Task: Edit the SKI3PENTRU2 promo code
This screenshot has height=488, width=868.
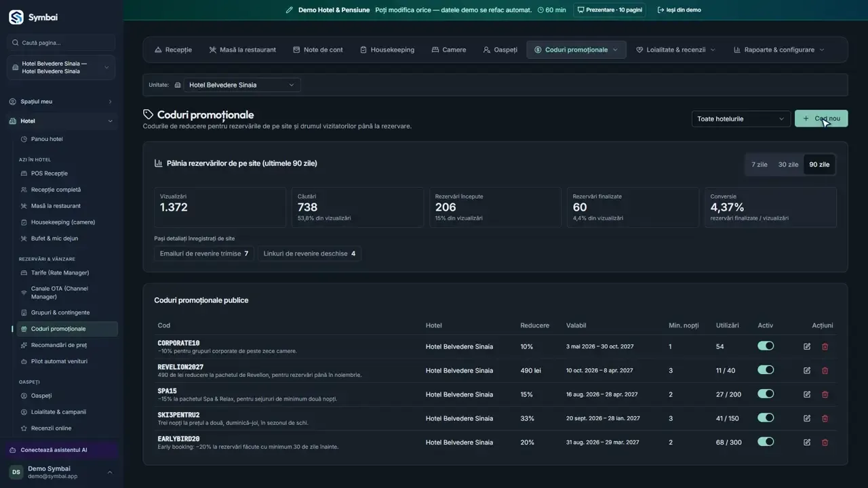Action: click(807, 418)
